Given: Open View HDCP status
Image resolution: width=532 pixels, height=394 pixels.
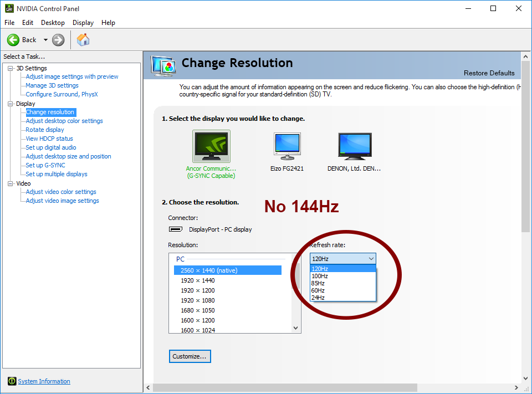Looking at the screenshot, I should (49, 139).
